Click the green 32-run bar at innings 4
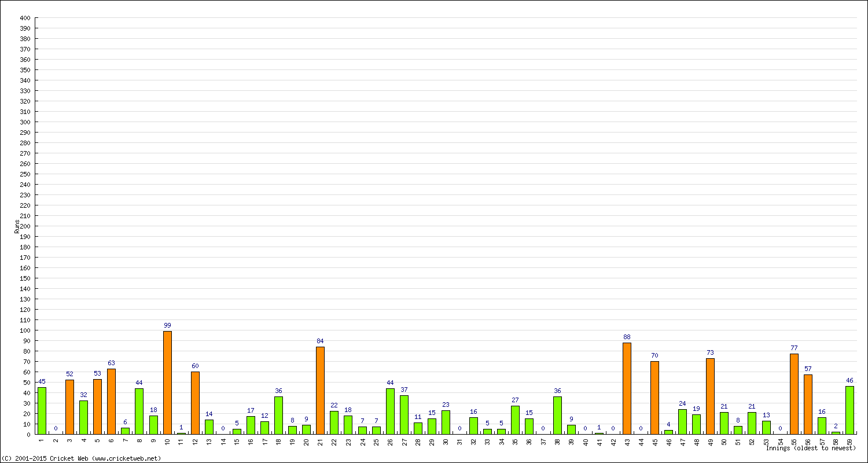 (x=83, y=417)
